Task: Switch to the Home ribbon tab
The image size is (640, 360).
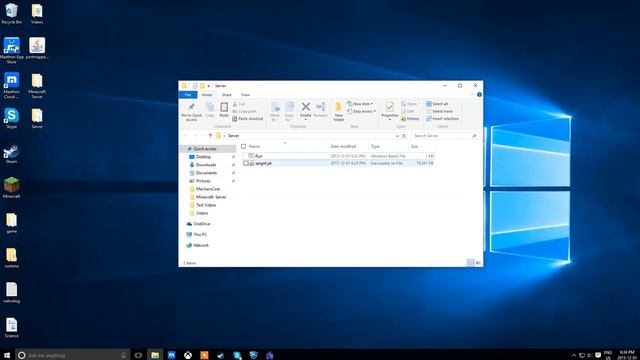Action: pos(207,95)
